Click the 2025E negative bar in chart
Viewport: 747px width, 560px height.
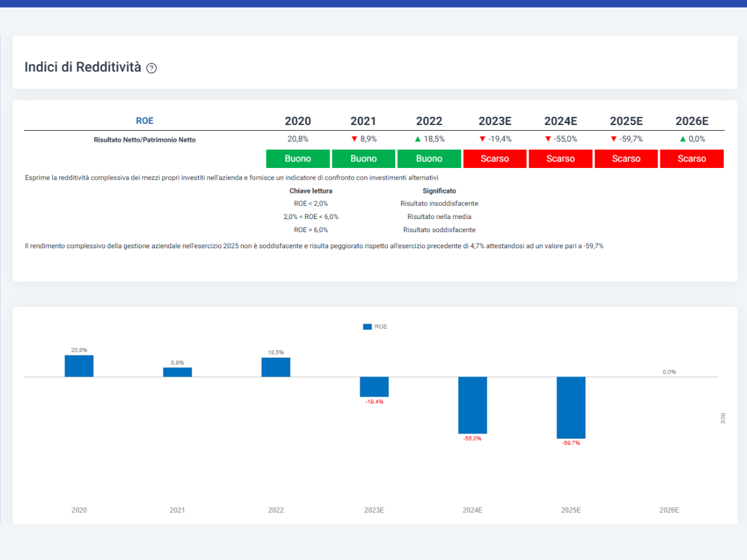(571, 408)
